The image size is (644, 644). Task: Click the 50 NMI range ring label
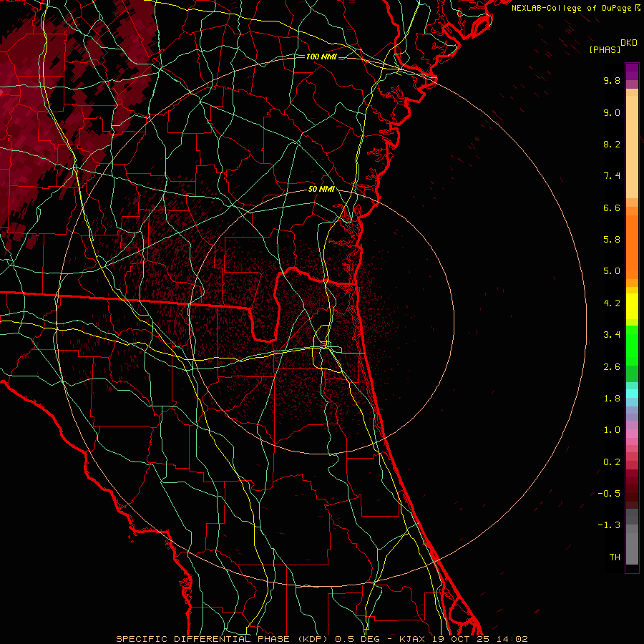[321, 190]
